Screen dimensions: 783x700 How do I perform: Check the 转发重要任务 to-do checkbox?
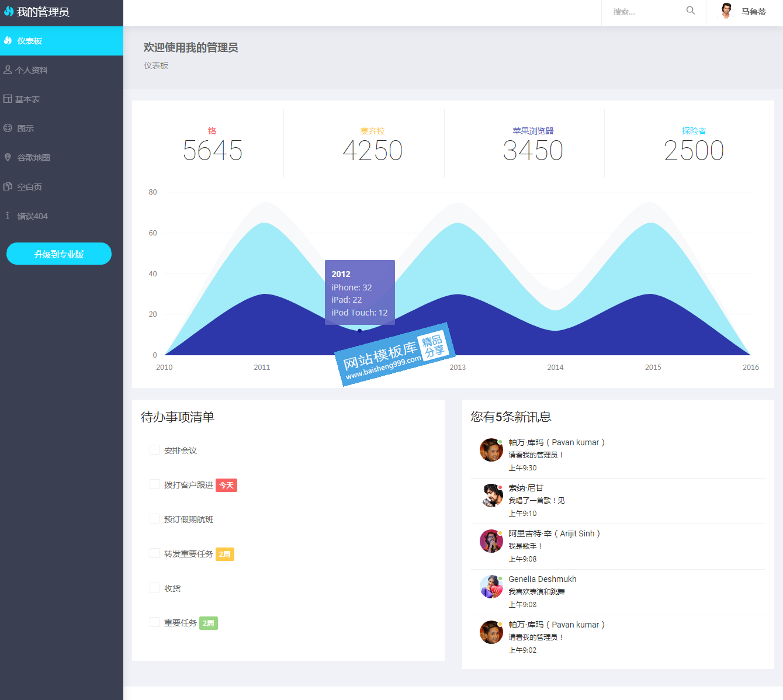coord(154,553)
